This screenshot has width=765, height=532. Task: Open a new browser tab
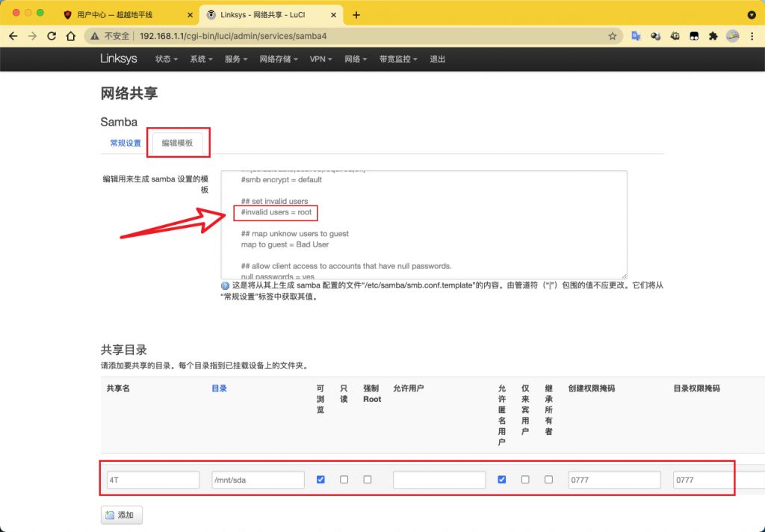tap(356, 15)
